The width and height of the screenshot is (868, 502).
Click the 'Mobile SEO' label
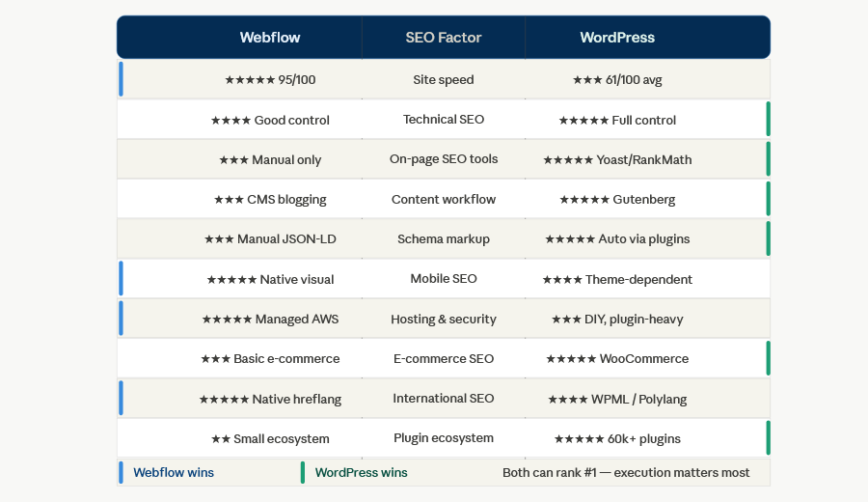click(x=444, y=279)
